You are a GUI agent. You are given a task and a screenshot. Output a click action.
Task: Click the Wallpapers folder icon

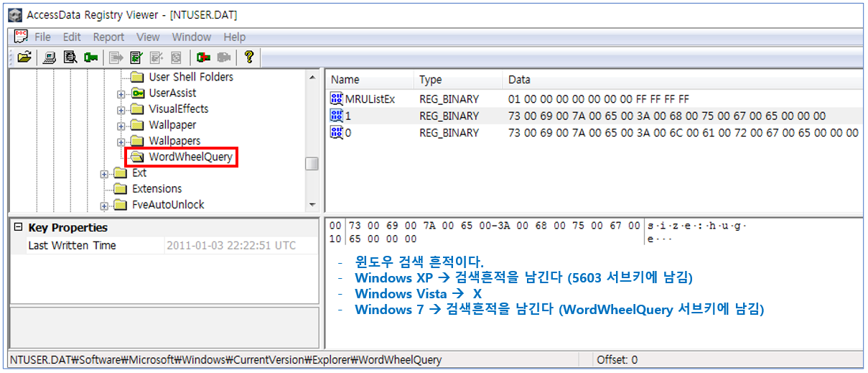137,141
